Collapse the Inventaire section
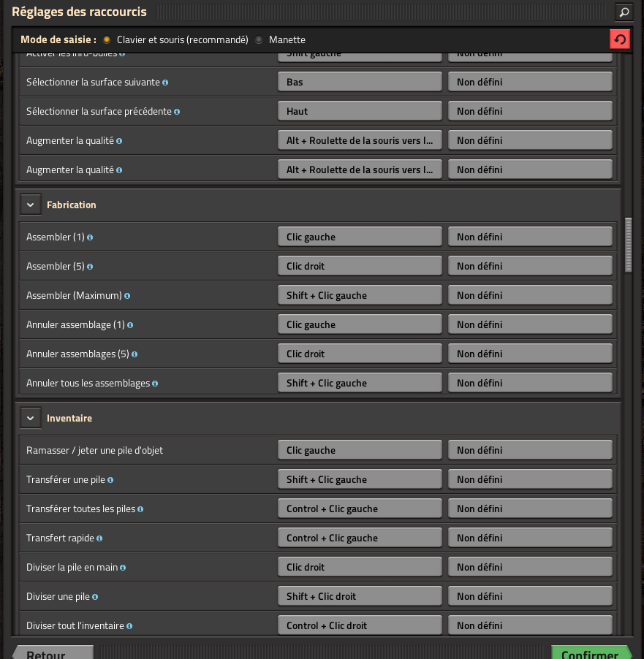Screen dimensions: 644x659 pyautogui.click(x=30, y=419)
